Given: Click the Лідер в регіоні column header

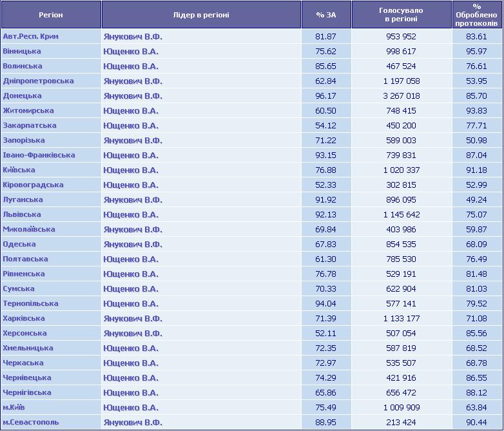Looking at the screenshot, I should pos(201,15).
